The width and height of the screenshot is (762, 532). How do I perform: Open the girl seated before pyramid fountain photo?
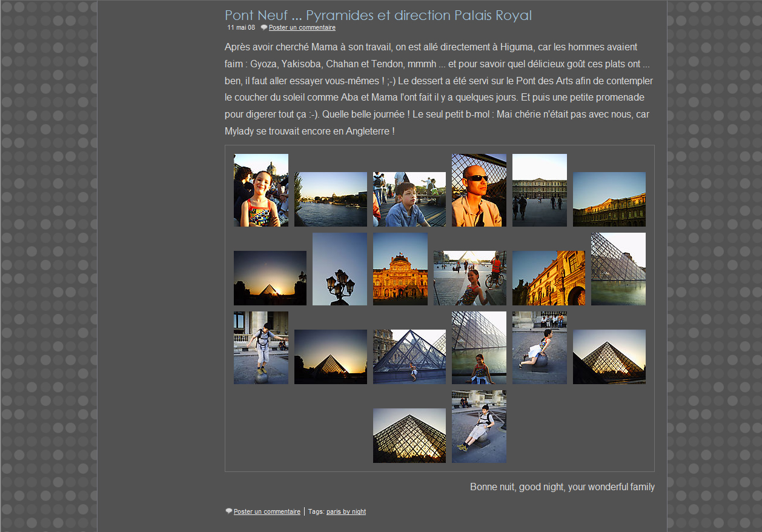[479, 348]
